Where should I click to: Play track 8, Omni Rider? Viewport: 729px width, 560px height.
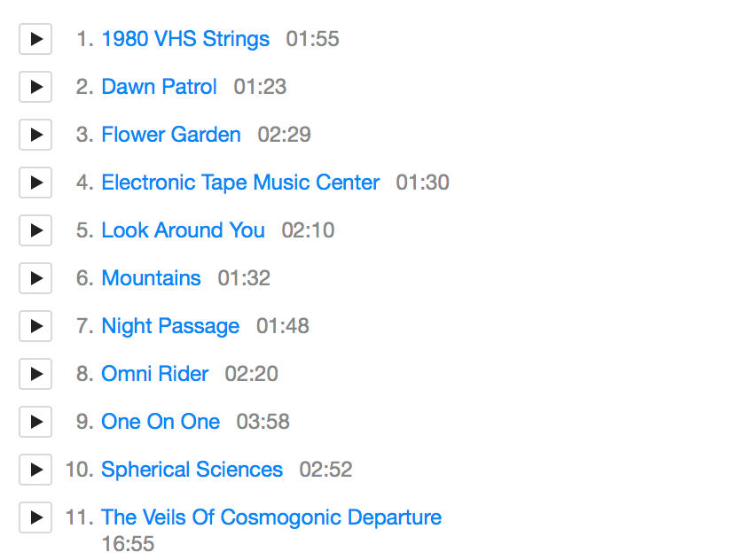(35, 374)
